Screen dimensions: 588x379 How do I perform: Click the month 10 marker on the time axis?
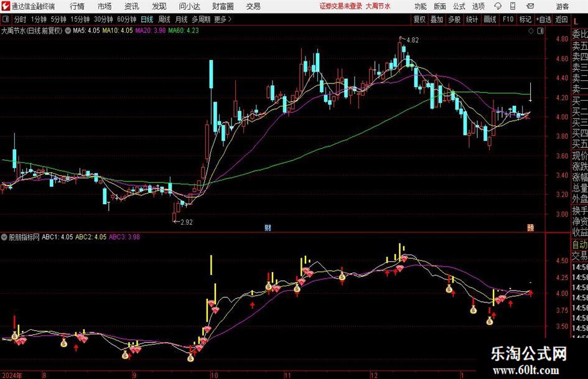point(214,375)
